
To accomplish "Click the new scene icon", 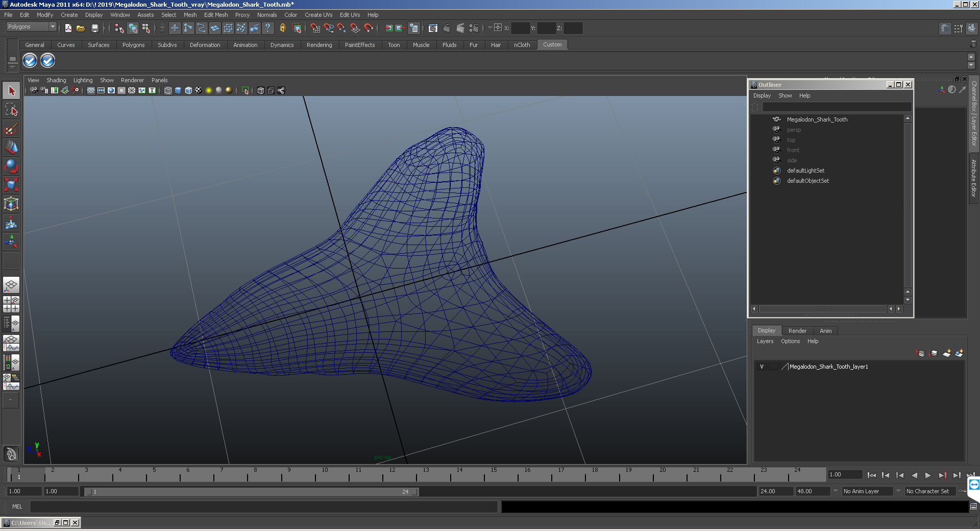I will coord(68,28).
